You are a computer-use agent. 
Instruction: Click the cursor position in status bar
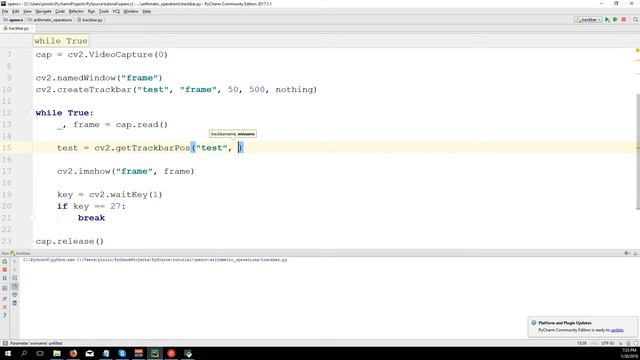pos(582,343)
